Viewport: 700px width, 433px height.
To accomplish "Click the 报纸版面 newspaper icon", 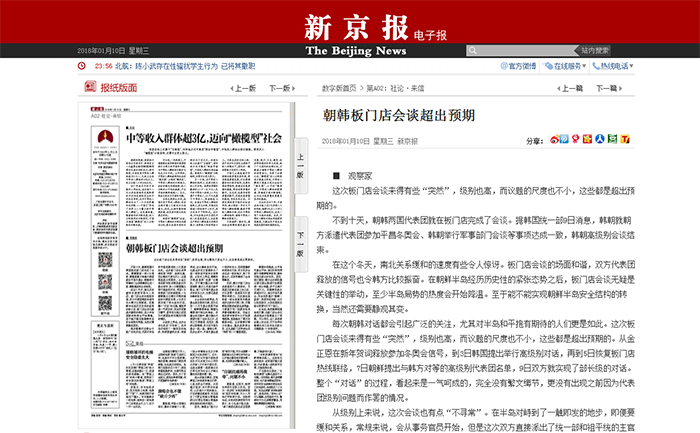I will [90, 88].
